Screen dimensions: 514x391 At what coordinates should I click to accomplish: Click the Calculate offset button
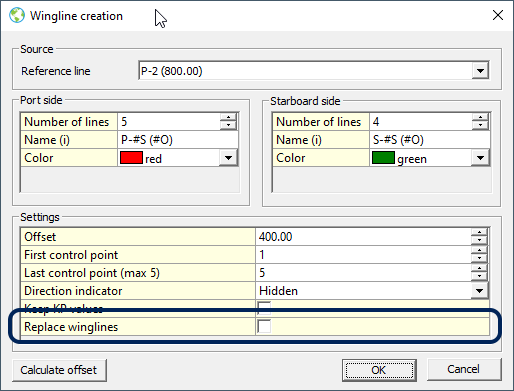coord(59,370)
